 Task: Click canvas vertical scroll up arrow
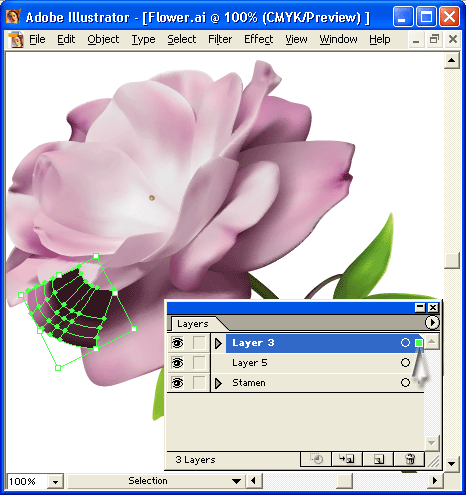click(452, 61)
